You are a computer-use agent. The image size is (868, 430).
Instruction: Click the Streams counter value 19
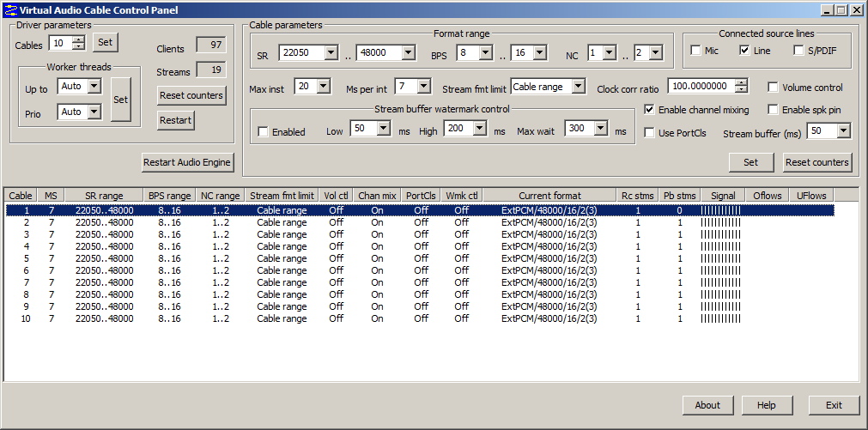pos(211,70)
